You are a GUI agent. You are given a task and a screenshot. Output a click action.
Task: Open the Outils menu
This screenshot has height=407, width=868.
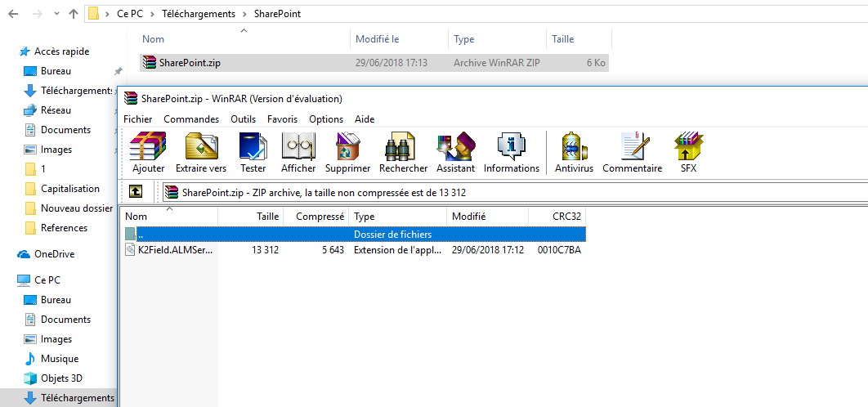click(x=243, y=119)
